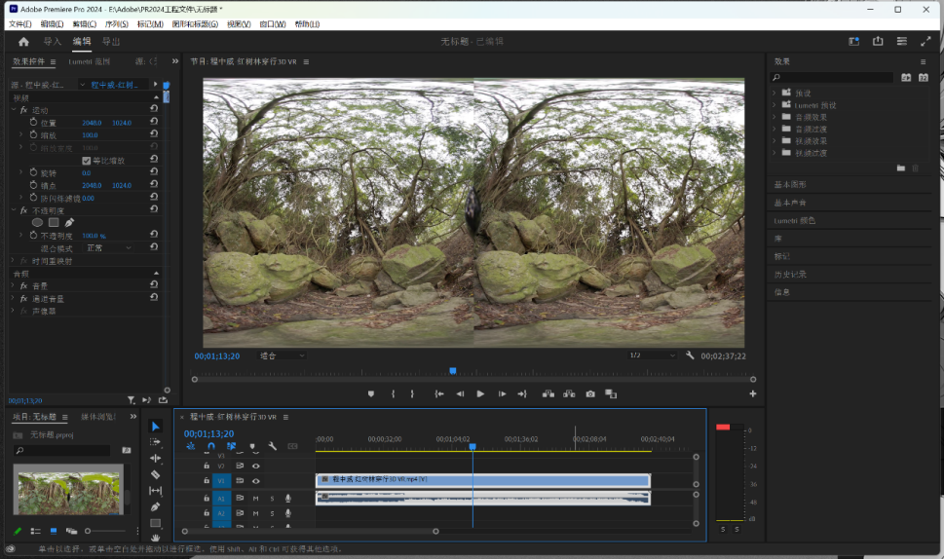Select the Track Select Forward tool

click(x=155, y=442)
